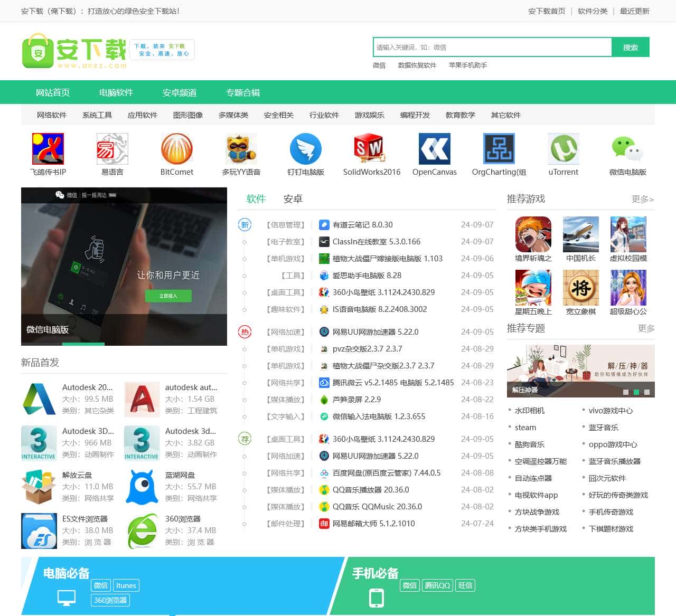Open the 专题合辑 nav item

(243, 92)
